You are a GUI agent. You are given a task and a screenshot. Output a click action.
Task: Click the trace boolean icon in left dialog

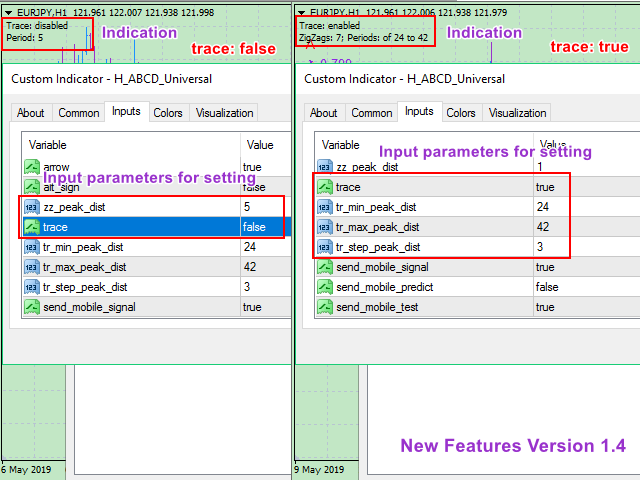(x=32, y=227)
